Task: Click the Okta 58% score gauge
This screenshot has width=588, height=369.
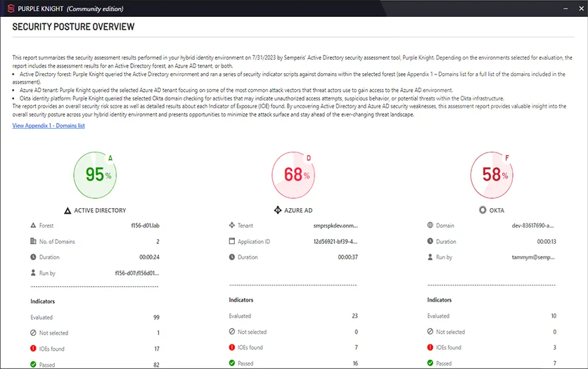Action: click(x=492, y=174)
